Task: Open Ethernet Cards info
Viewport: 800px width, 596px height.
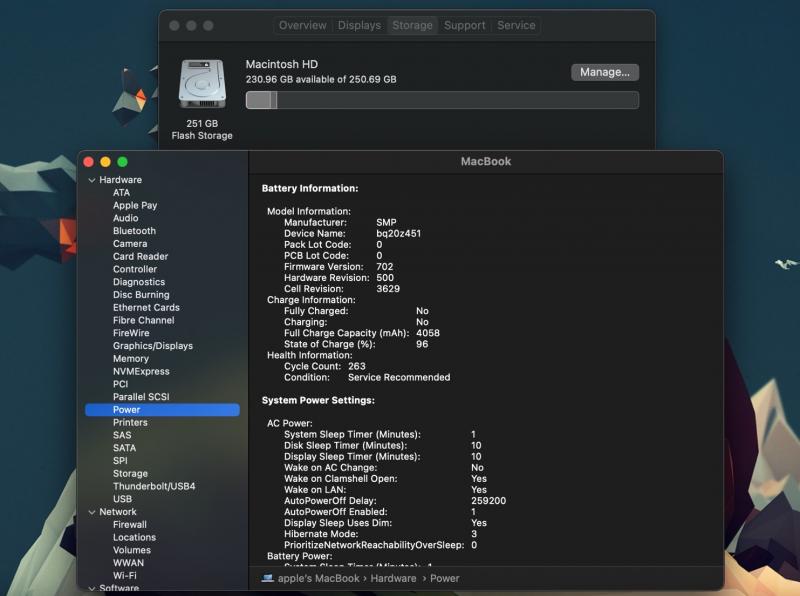Action: pos(146,307)
